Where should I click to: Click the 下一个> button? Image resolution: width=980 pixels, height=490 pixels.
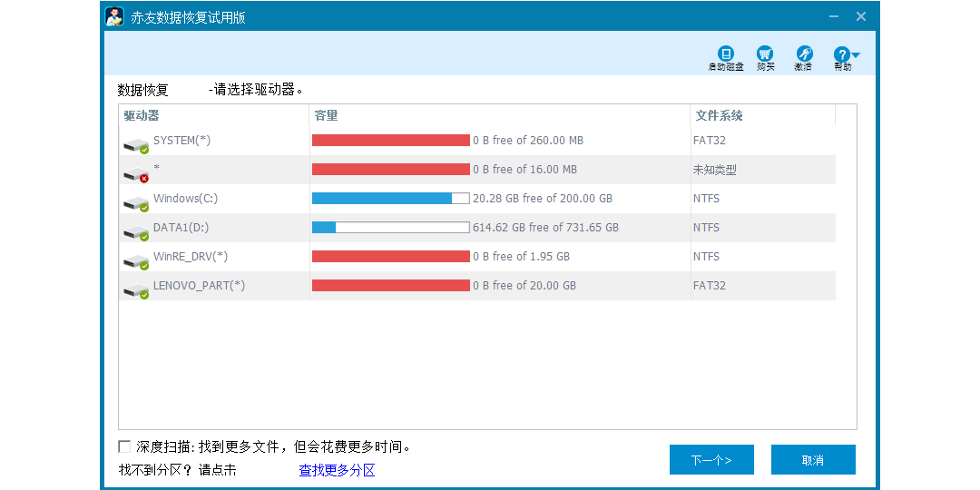[711, 460]
